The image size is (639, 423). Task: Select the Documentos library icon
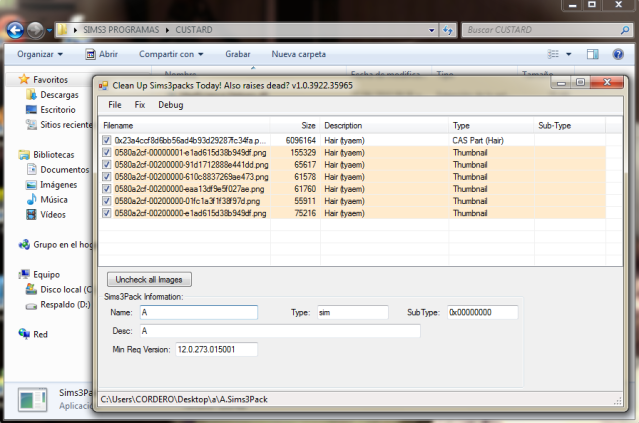point(31,170)
